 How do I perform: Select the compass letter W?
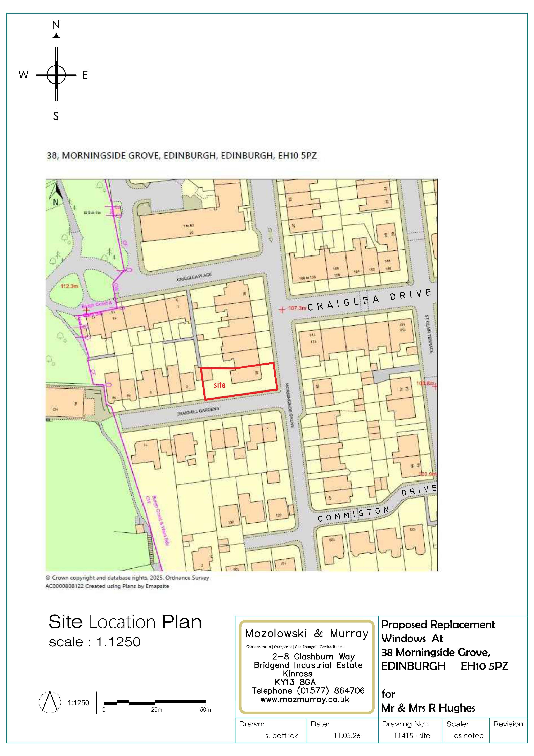[23, 75]
